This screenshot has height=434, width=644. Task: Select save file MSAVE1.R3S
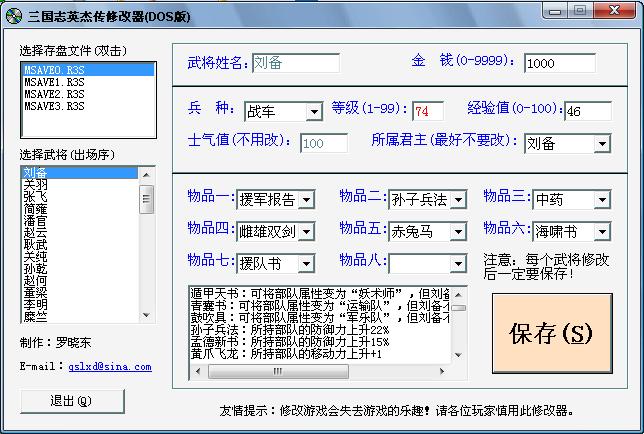[88, 82]
